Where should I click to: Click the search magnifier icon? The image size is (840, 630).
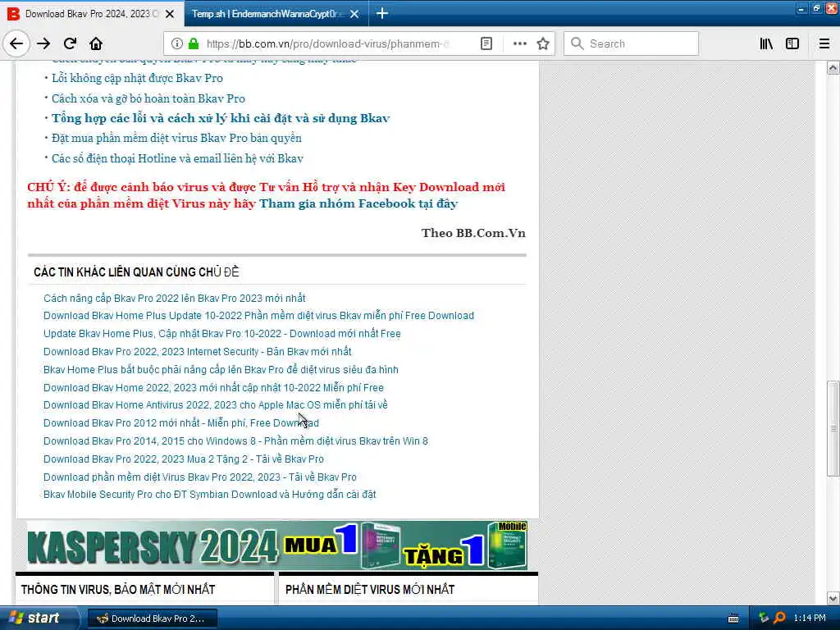tap(577, 43)
